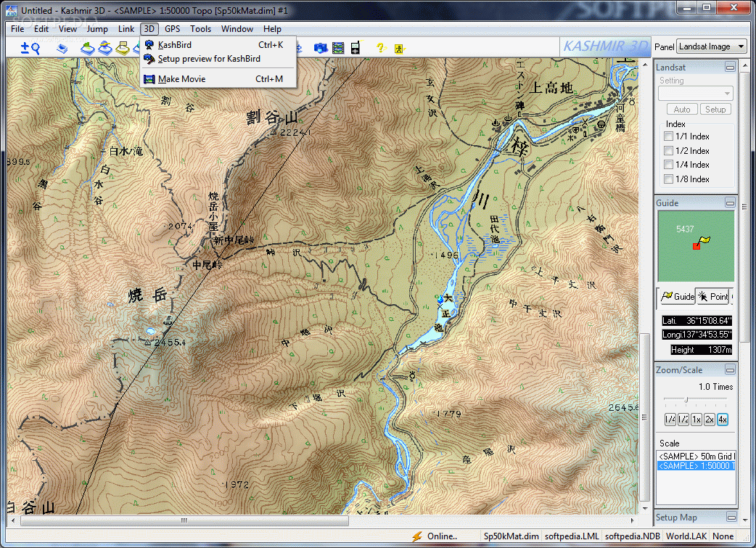Enable the 1/4 Index checkbox
The height and width of the screenshot is (548, 756).
668,165
